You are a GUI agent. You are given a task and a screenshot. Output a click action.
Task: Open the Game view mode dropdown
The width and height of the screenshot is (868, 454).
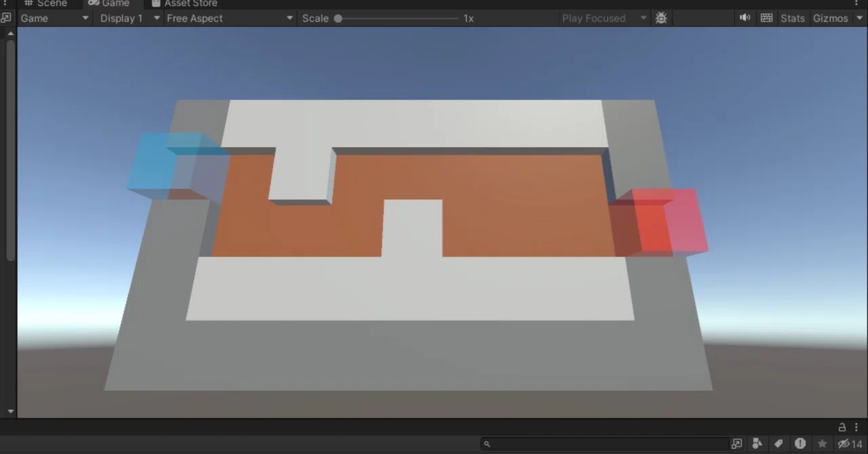[54, 18]
